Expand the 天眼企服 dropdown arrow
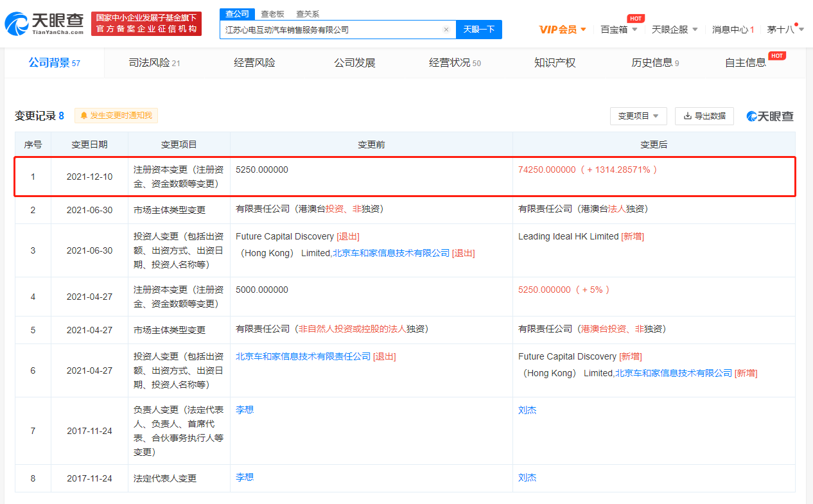Image resolution: width=813 pixels, height=504 pixels. click(x=695, y=29)
